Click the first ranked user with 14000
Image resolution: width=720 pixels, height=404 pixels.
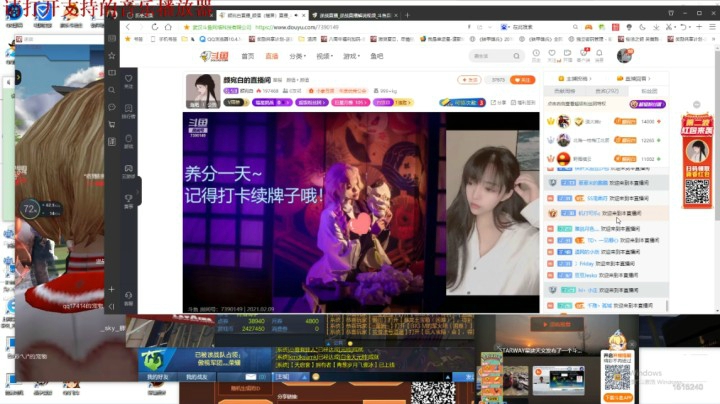click(x=605, y=122)
